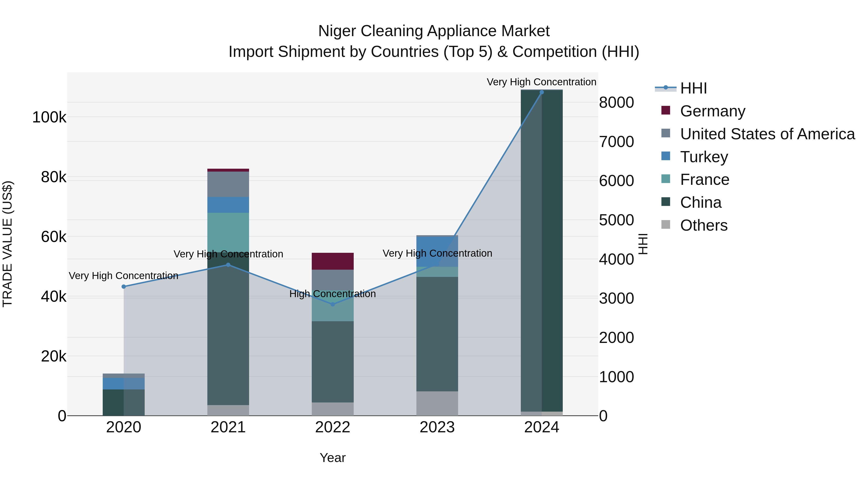
Task: Toggle United States of America legend item
Action: point(758,134)
